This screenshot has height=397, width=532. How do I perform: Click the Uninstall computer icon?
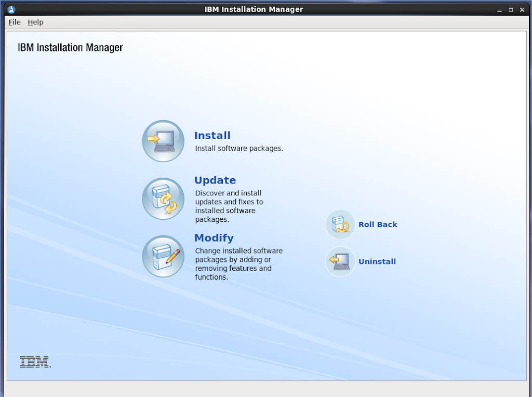340,261
